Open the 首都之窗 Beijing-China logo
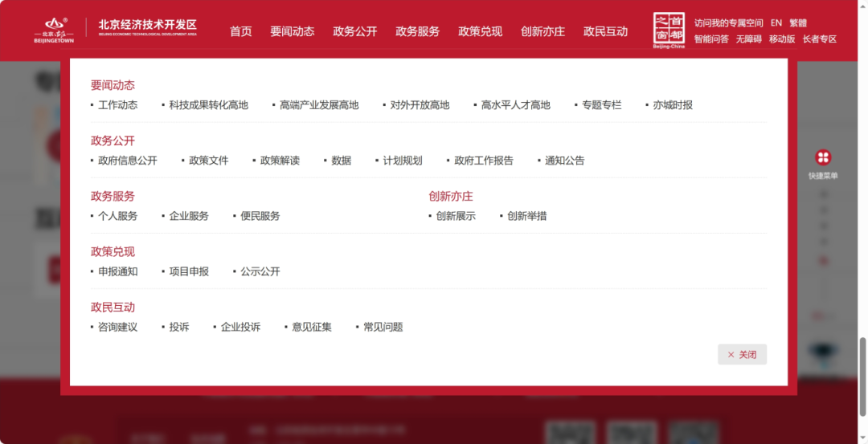 point(669,31)
